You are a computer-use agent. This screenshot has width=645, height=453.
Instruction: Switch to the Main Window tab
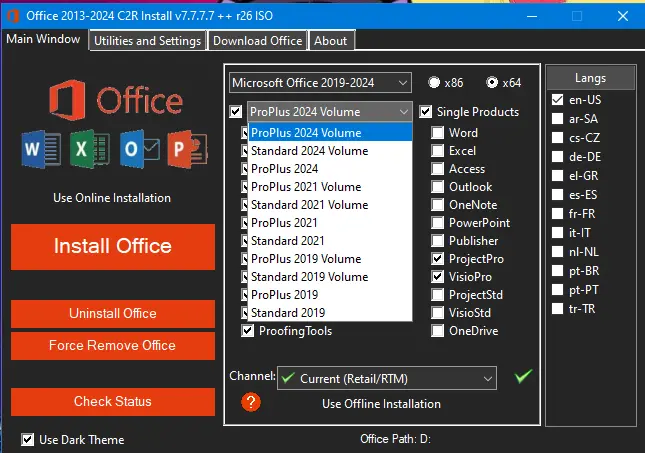[x=44, y=39]
